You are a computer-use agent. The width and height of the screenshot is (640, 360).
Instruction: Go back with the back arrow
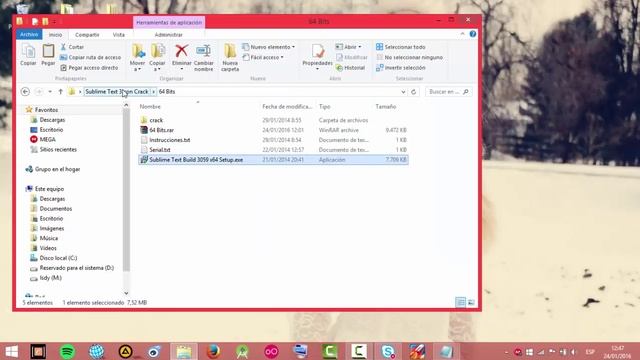(x=25, y=92)
